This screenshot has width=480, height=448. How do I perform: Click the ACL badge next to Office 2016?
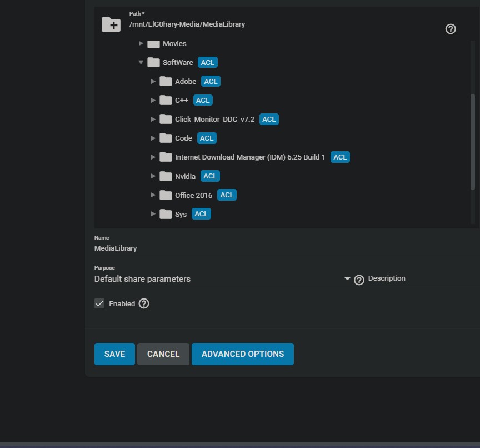point(227,195)
